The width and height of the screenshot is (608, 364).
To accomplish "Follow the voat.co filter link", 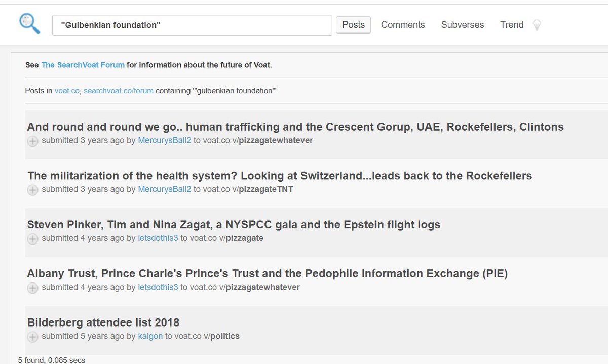I will coord(67,91).
